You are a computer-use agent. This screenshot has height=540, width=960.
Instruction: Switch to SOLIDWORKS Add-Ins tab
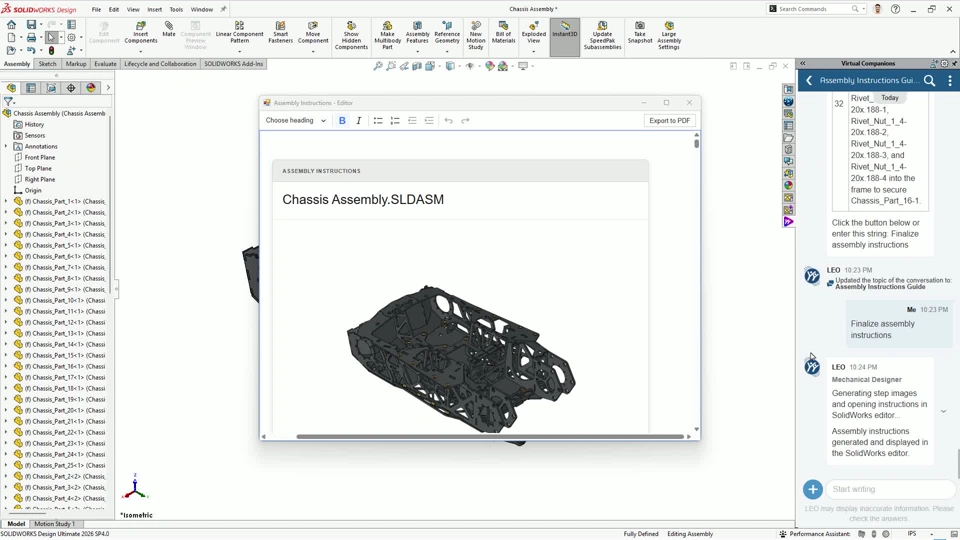point(233,64)
